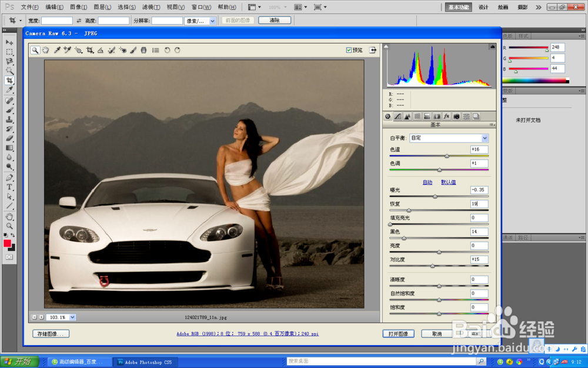
Task: Select the Graduated Filter tool
Action: pyautogui.click(x=143, y=50)
